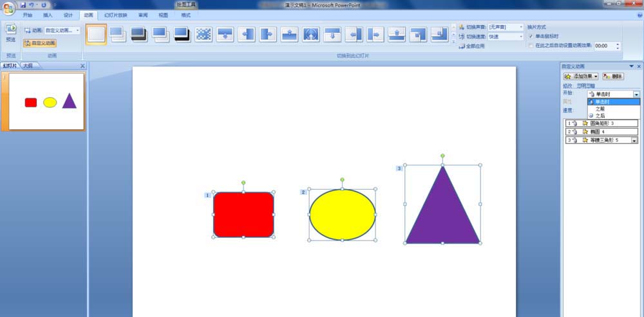Open the 格式 drawing tools tab
Image resolution: width=644 pixels, height=317 pixels.
click(x=185, y=15)
